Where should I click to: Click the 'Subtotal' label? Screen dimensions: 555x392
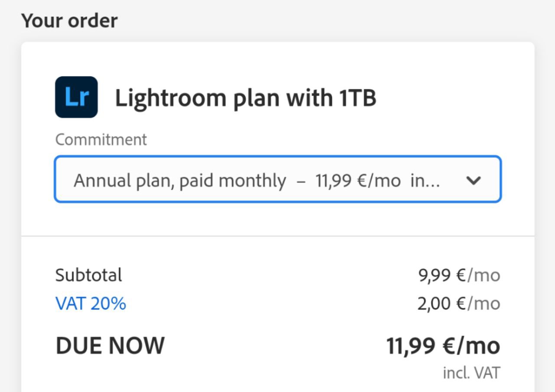pyautogui.click(x=88, y=275)
